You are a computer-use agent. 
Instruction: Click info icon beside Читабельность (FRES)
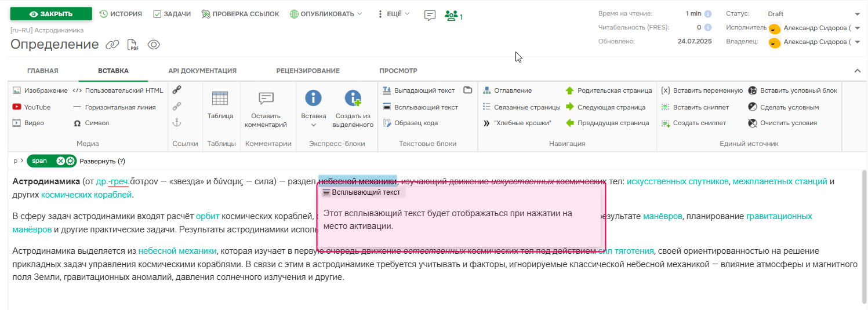(707, 27)
